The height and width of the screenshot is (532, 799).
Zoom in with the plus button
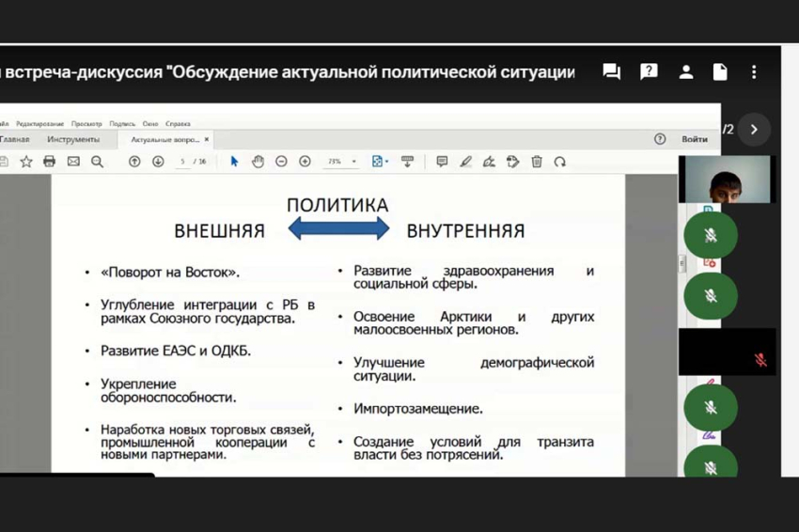click(x=305, y=162)
